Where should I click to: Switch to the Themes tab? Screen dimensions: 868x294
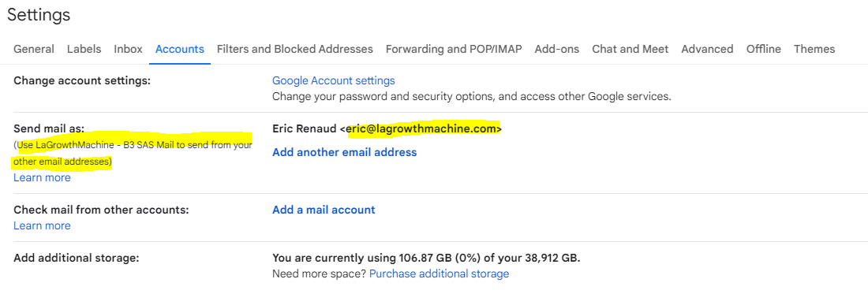[x=814, y=49]
